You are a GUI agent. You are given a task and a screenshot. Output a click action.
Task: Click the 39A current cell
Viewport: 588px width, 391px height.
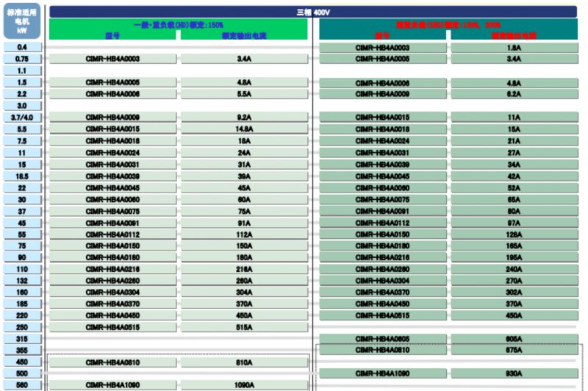point(244,176)
